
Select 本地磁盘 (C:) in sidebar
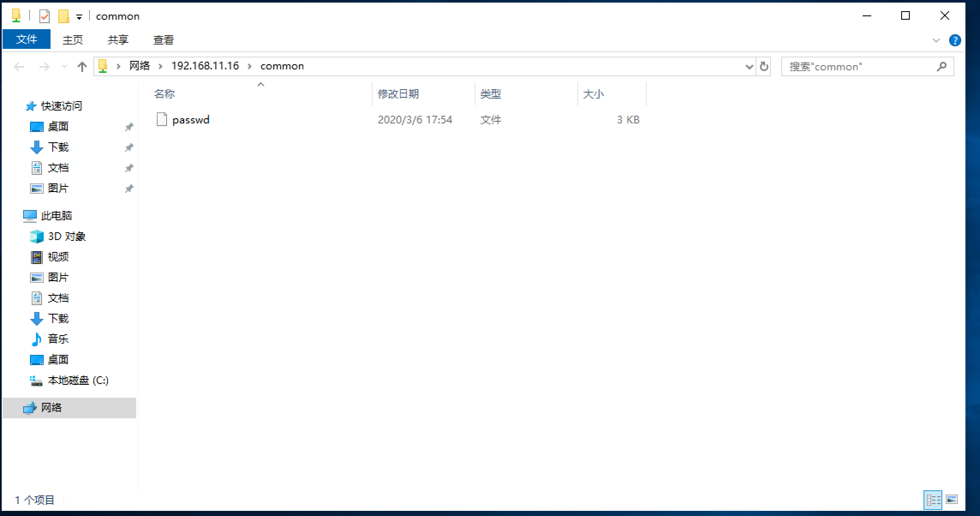[78, 381]
